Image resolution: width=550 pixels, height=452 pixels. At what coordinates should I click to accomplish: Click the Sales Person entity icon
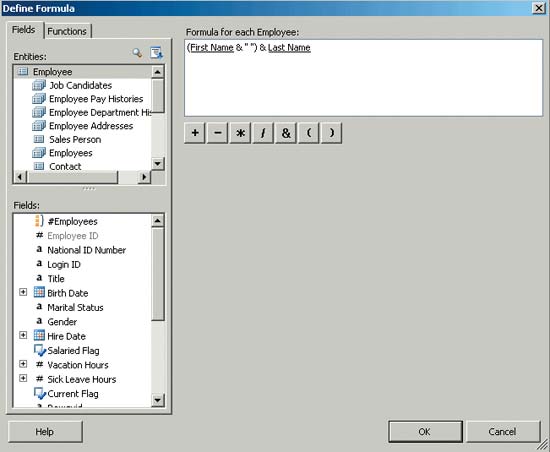(x=39, y=139)
